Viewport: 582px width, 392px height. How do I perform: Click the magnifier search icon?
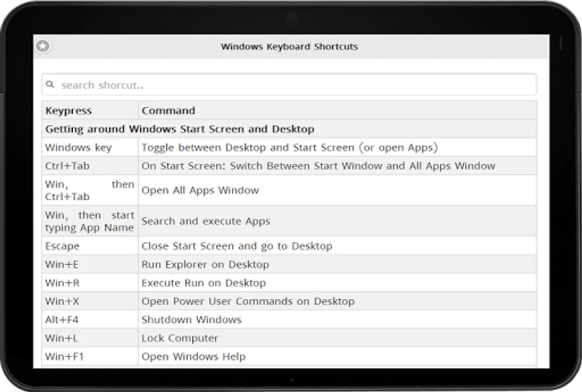[51, 84]
